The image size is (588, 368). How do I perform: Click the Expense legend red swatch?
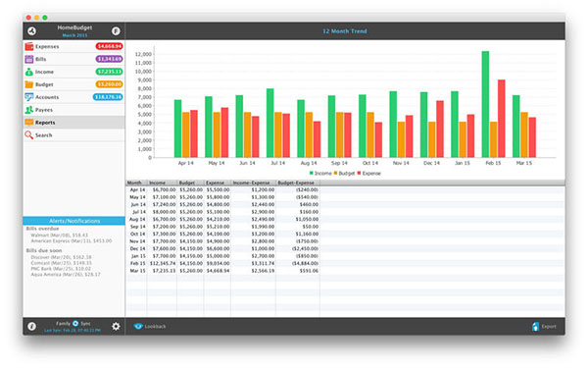coord(360,173)
